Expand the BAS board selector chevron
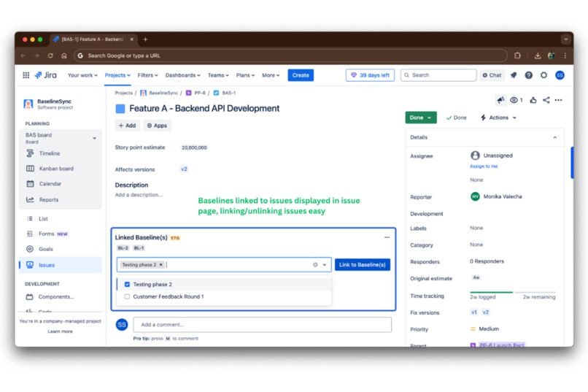 click(95, 138)
